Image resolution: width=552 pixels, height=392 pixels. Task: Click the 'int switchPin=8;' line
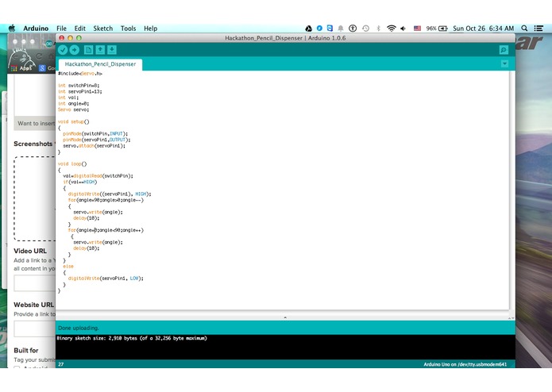pos(79,86)
